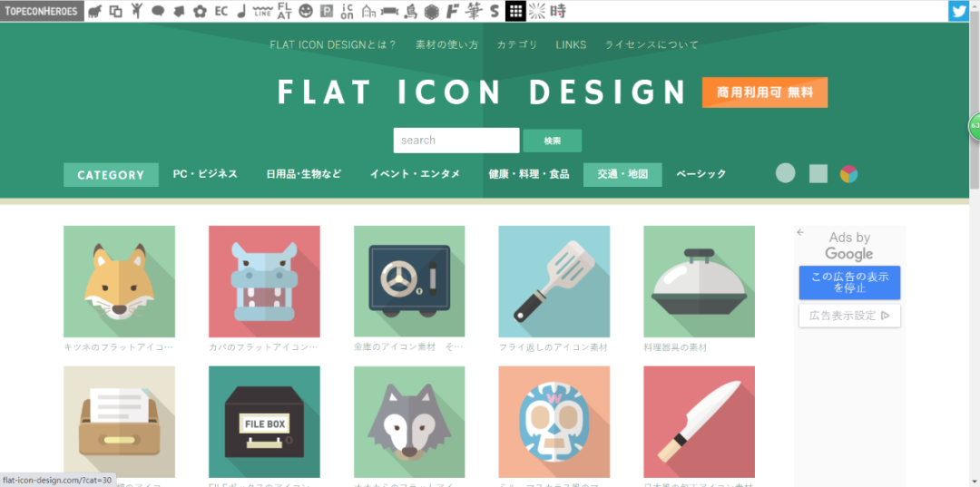Switch to circle icon shape style

(786, 173)
